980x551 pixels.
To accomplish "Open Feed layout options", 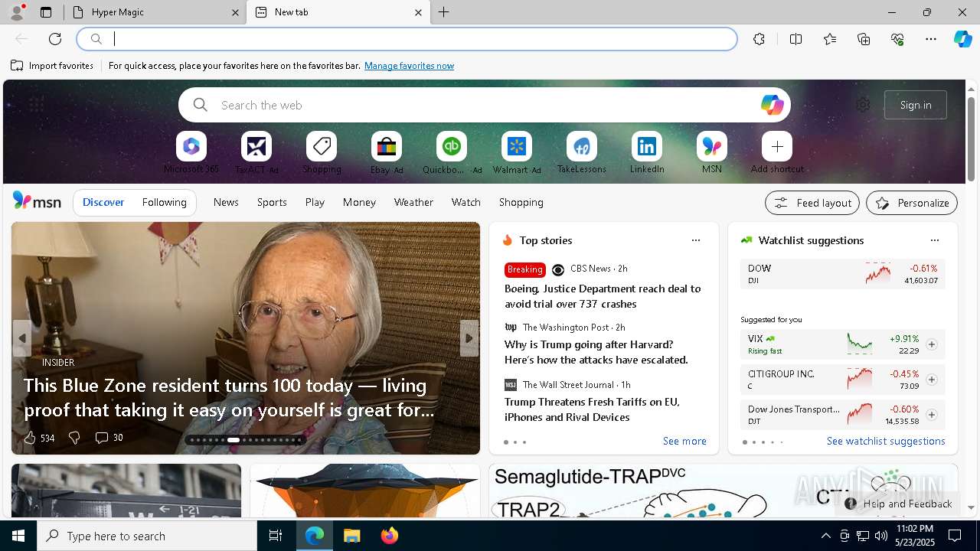I will pos(812,203).
